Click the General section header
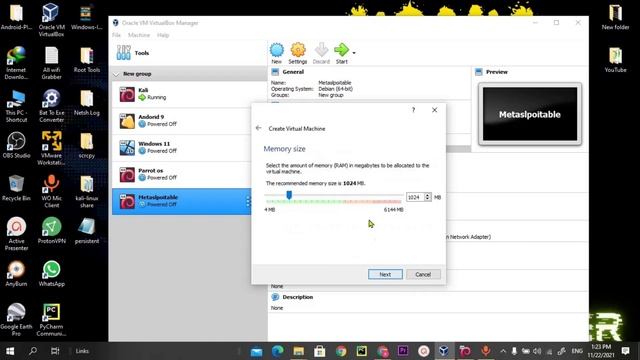 293,72
